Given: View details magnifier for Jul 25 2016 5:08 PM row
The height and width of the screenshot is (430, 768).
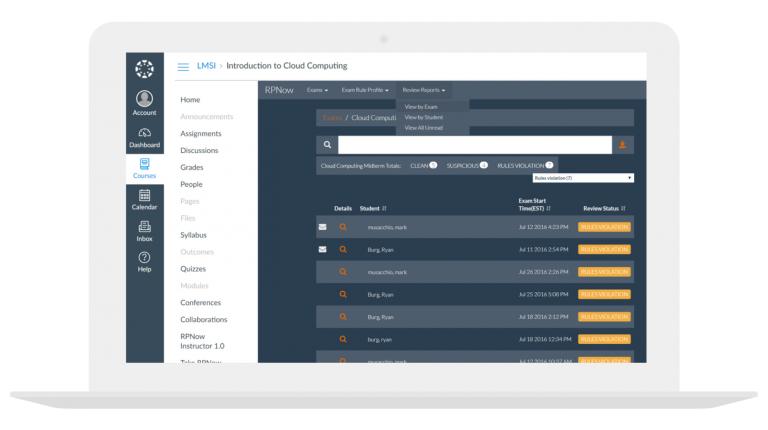Looking at the screenshot, I should click(343, 294).
